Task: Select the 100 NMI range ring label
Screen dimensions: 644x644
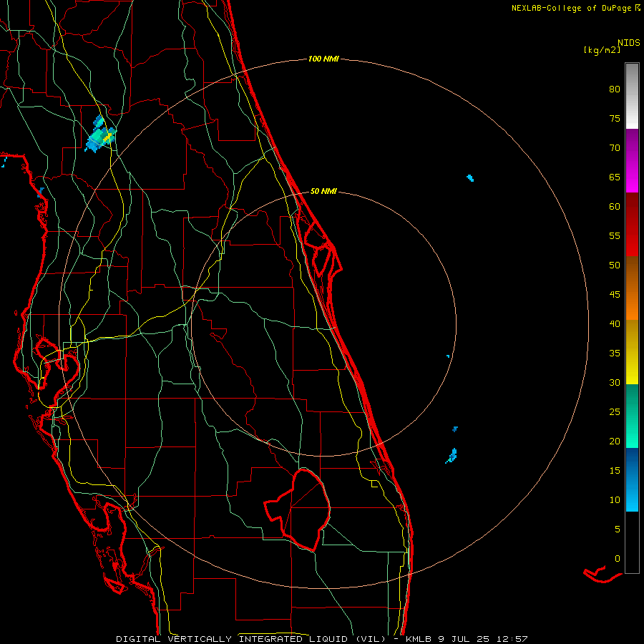Action: (x=323, y=59)
